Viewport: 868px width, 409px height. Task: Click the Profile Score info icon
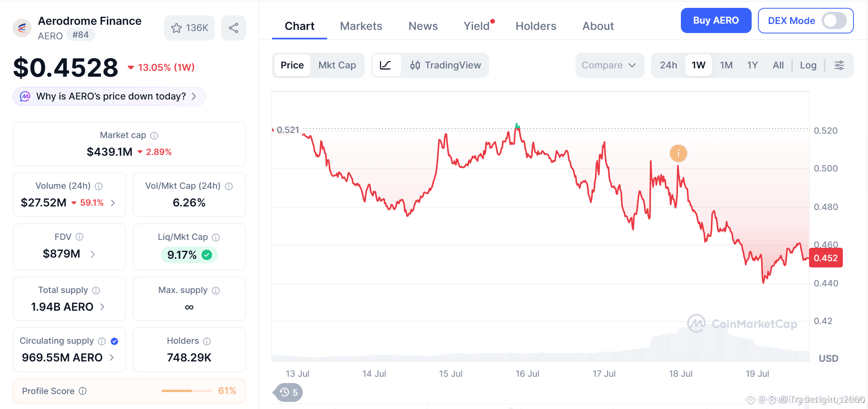[x=83, y=391]
